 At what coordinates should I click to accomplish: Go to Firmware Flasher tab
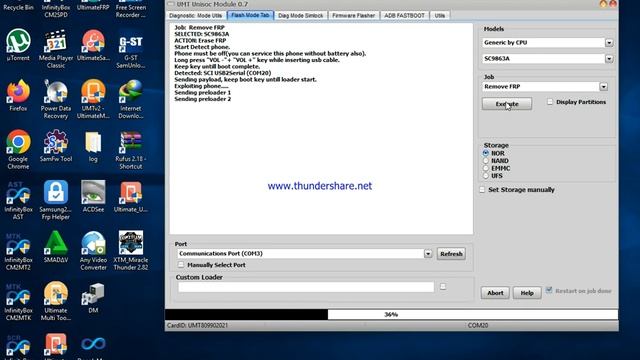tap(353, 16)
